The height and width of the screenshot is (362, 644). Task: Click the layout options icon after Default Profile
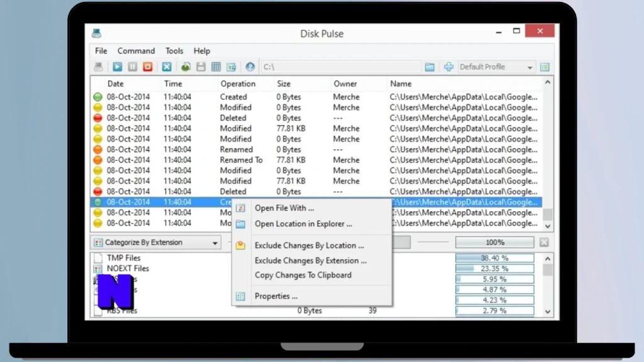(x=545, y=67)
